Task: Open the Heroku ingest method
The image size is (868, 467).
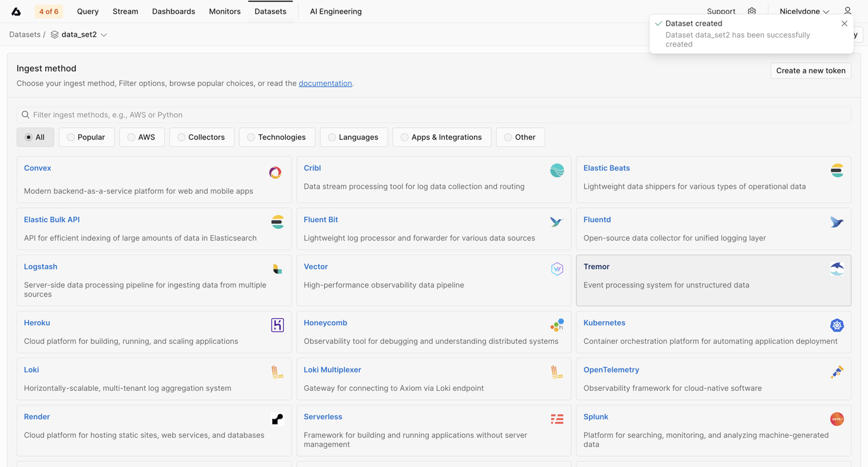Action: click(154, 332)
